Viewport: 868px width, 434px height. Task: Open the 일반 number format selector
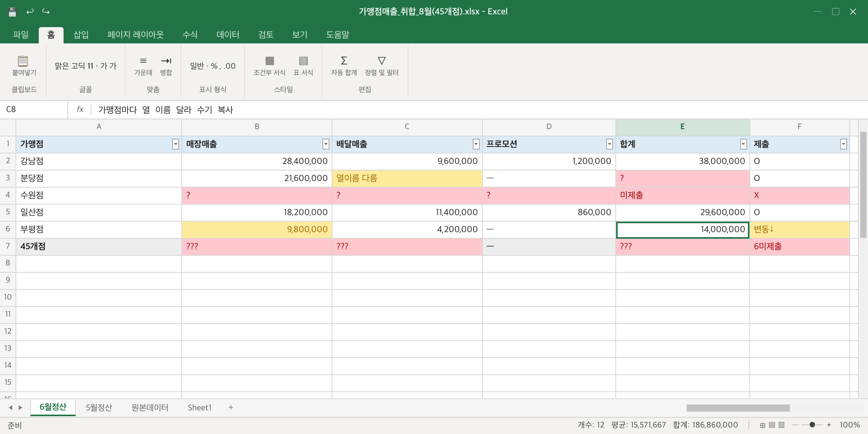(213, 66)
